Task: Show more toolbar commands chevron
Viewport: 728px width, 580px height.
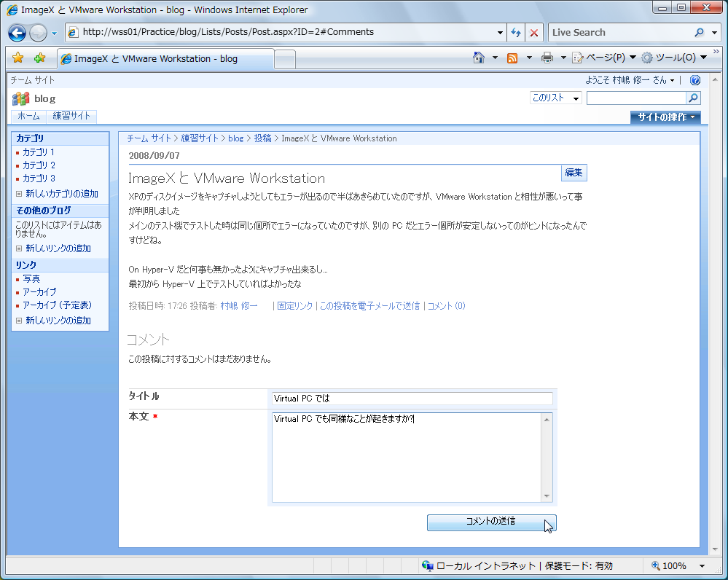Action: [x=716, y=51]
